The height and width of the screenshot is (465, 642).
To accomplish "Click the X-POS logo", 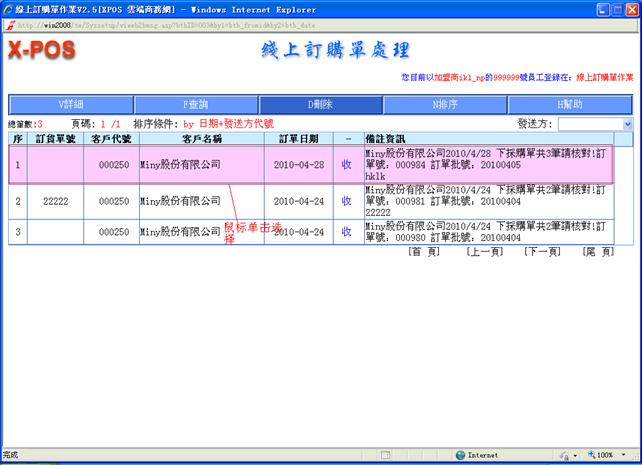I will [42, 51].
